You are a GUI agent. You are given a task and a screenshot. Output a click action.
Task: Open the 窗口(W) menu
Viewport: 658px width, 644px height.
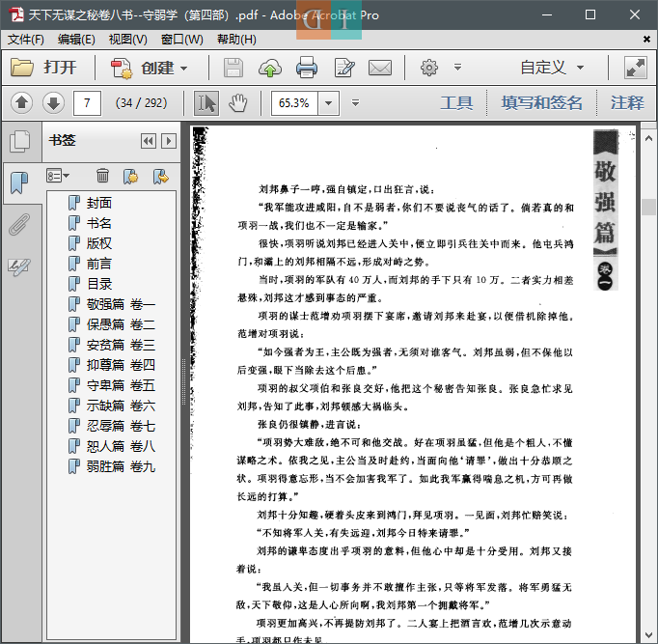click(181, 40)
